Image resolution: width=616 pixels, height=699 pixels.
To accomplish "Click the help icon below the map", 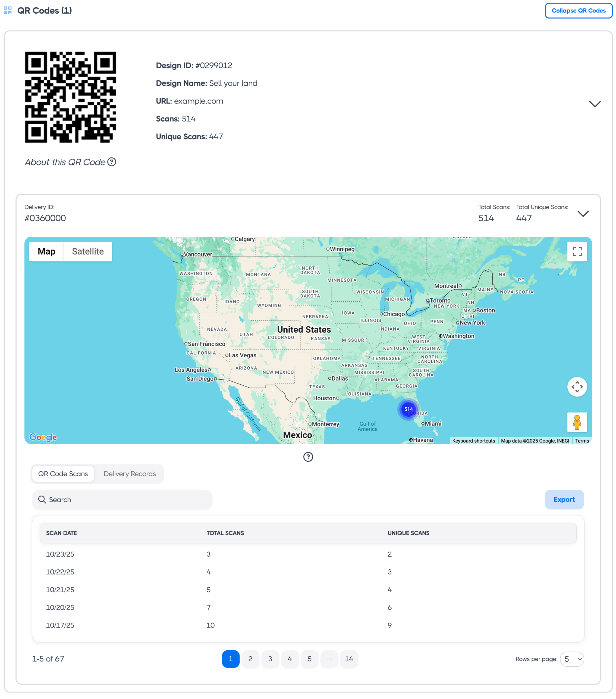I will [308, 457].
